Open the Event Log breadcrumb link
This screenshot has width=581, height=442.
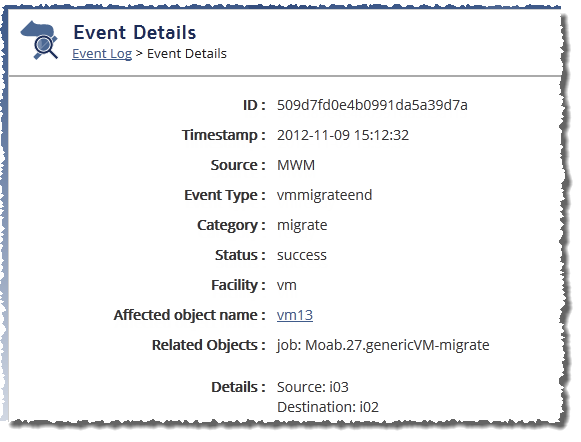click(102, 54)
